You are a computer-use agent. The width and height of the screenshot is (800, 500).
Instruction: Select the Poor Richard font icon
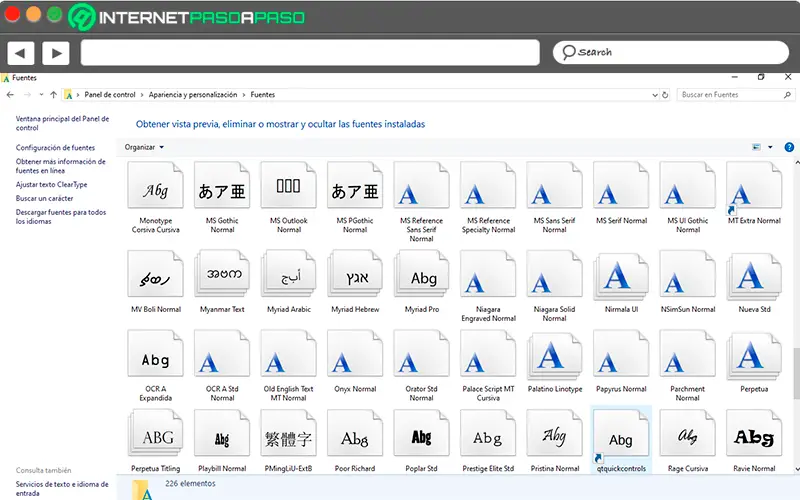355,433
